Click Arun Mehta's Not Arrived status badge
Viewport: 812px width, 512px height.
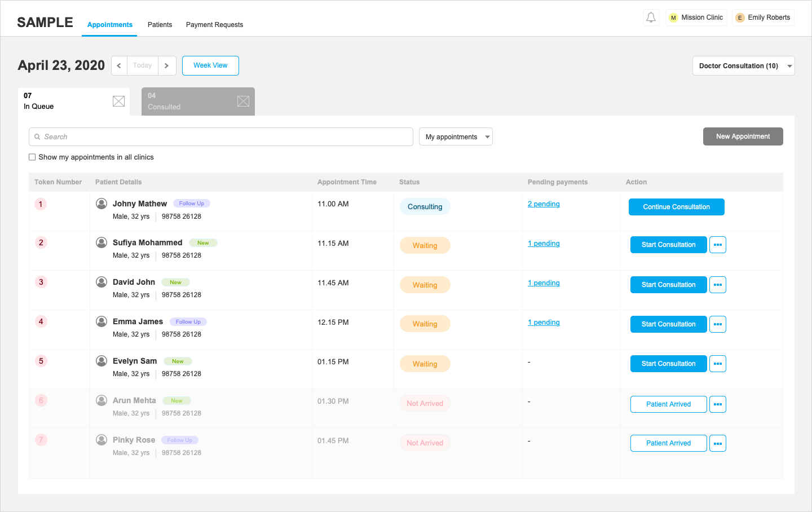coord(425,404)
